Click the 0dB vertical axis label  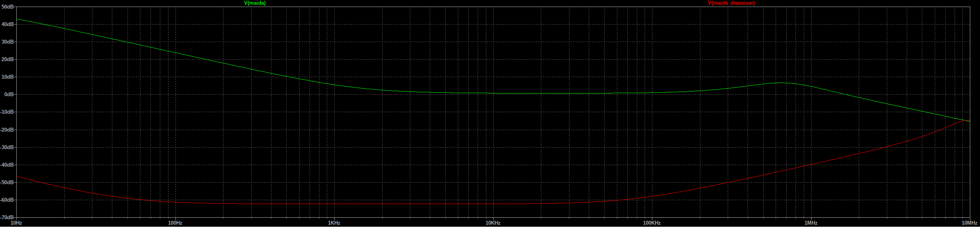(x=9, y=94)
